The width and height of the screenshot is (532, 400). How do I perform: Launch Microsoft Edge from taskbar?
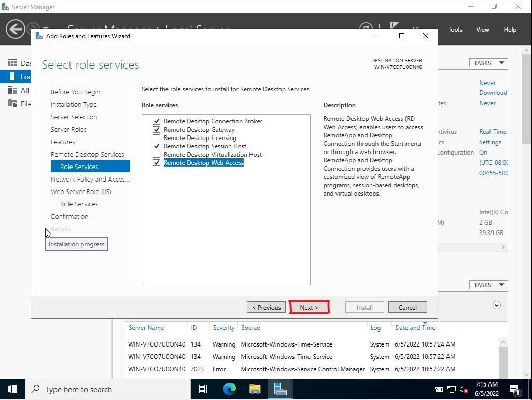click(x=229, y=389)
